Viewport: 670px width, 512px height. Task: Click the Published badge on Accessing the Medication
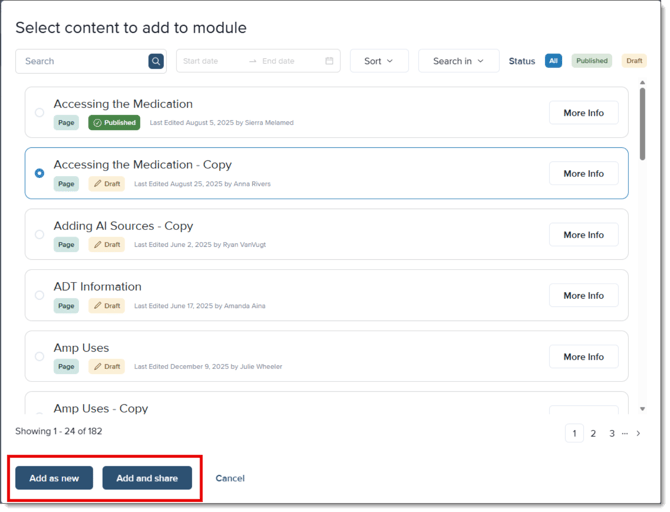[x=114, y=123]
